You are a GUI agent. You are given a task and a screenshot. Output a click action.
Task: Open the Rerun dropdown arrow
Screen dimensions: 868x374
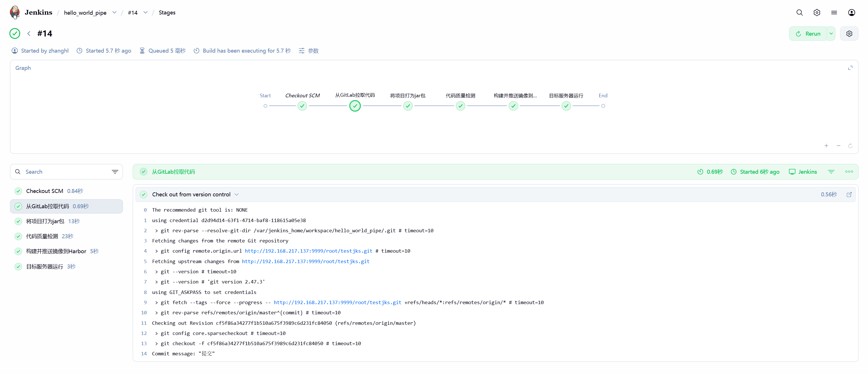831,34
